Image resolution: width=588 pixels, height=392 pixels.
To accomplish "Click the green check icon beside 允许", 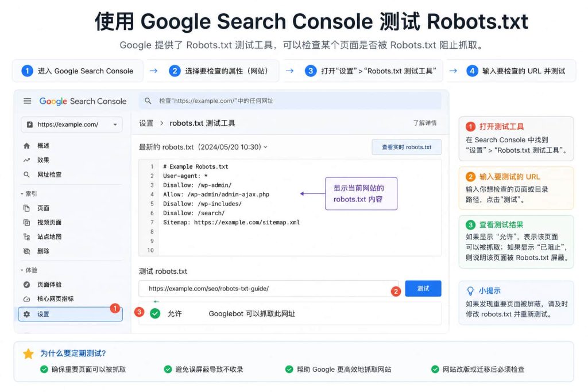I will (x=155, y=313).
